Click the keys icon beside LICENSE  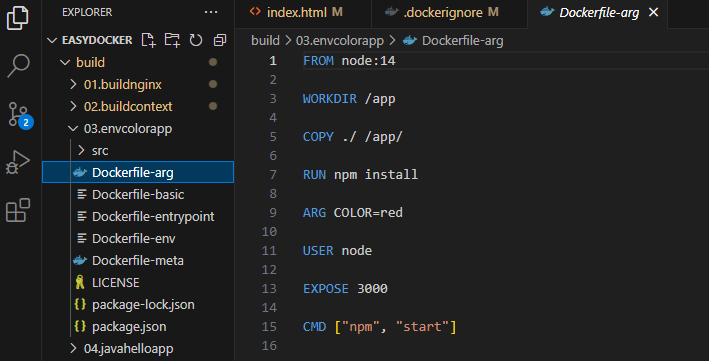tap(80, 282)
